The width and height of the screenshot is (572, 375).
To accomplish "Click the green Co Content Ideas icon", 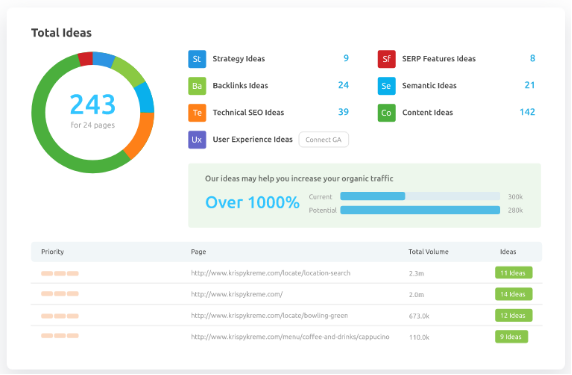I will click(x=387, y=113).
